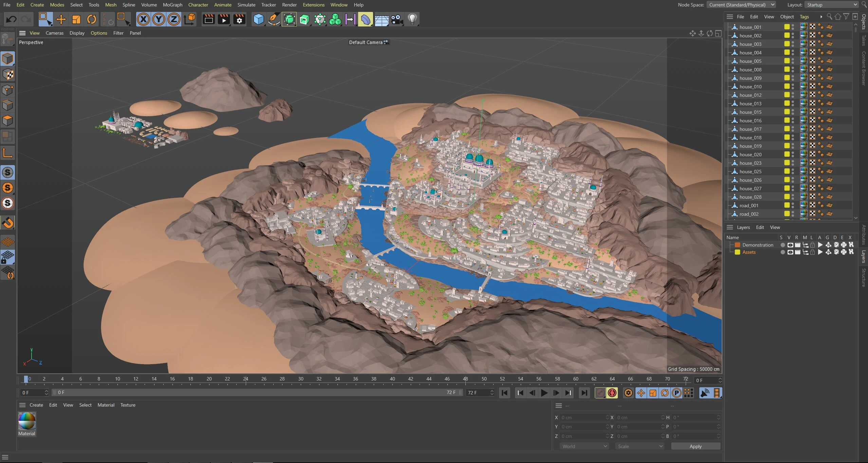Open the MoGraph menu
This screenshot has height=463, width=868.
[172, 5]
